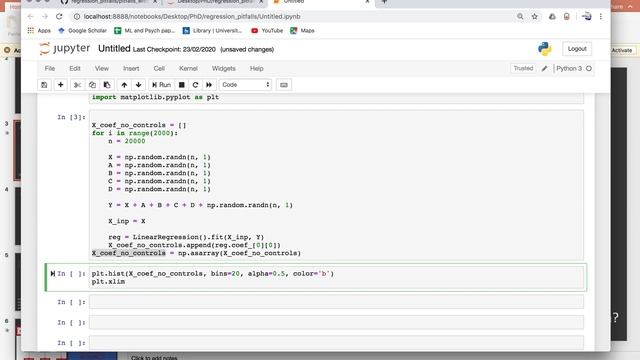Screen dimensions: 640x360
Task: Insert cell below with plus icon
Action: (x=60, y=85)
